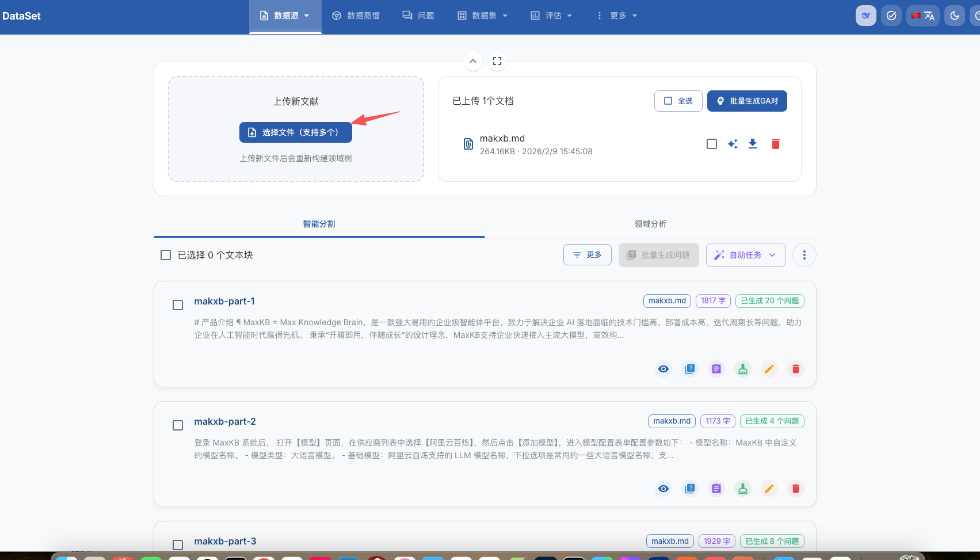Click the DataSet logo text
Image resolution: width=980 pixels, height=560 pixels.
21,16
